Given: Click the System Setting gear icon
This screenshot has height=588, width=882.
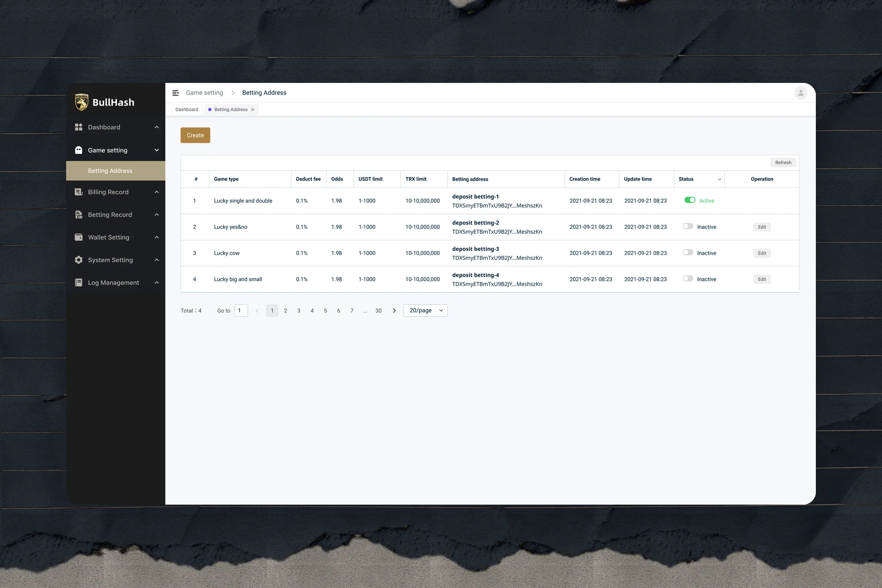Looking at the screenshot, I should 78,260.
